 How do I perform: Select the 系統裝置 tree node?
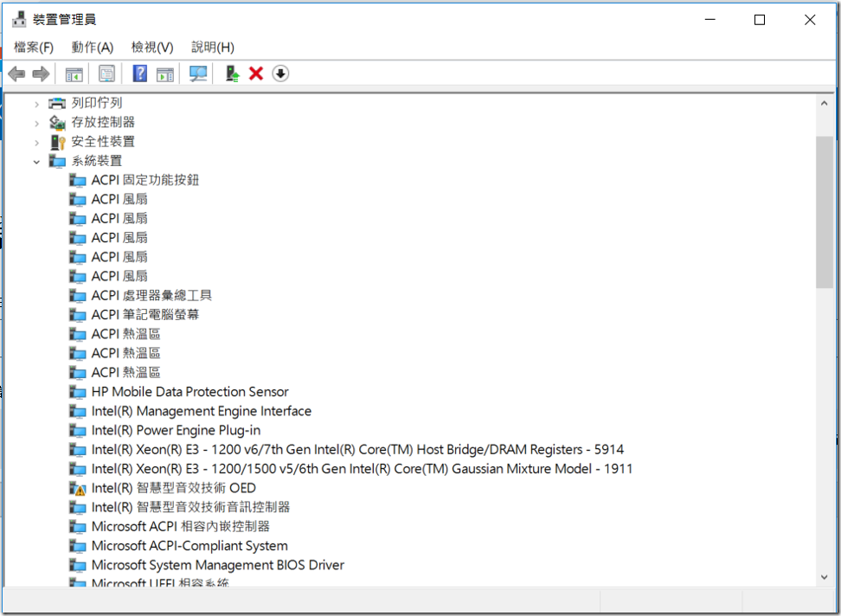coord(97,161)
